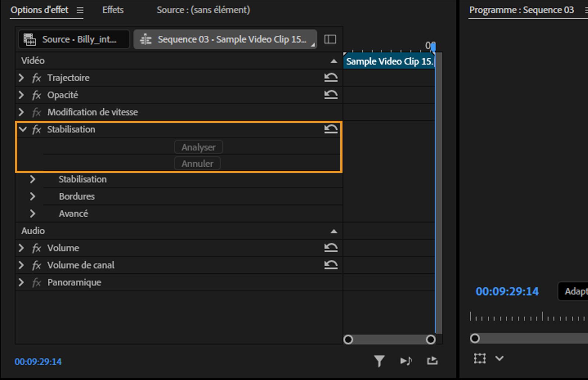Select the Source · Billy_int tab

tap(73, 39)
